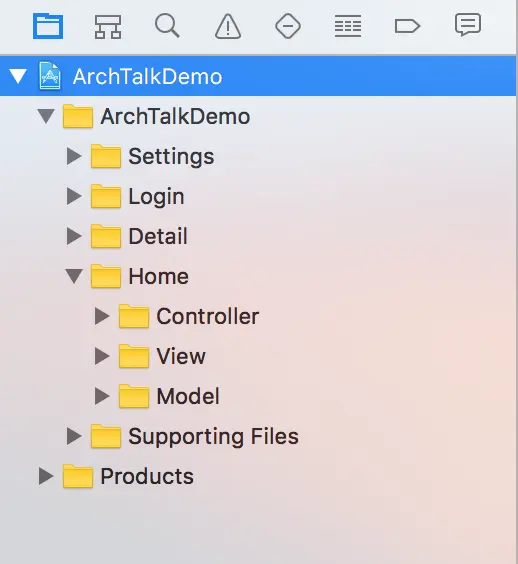Click the Products folder icon

pyautogui.click(x=78, y=476)
